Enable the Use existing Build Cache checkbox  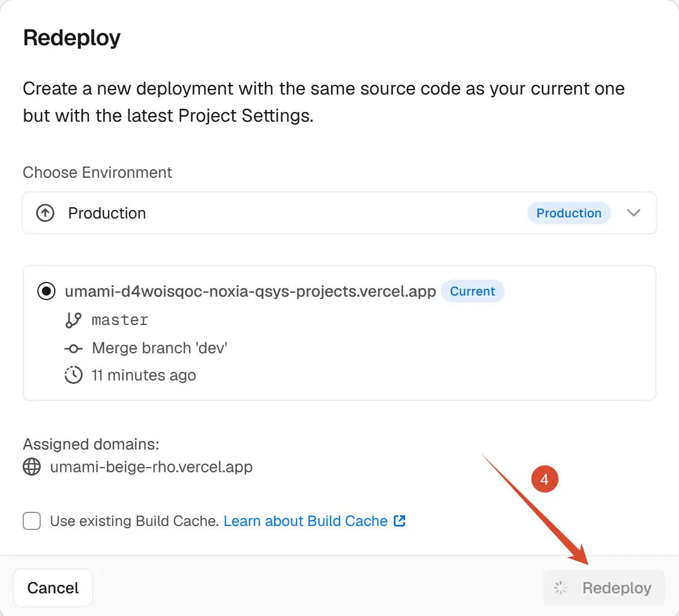pyautogui.click(x=32, y=521)
